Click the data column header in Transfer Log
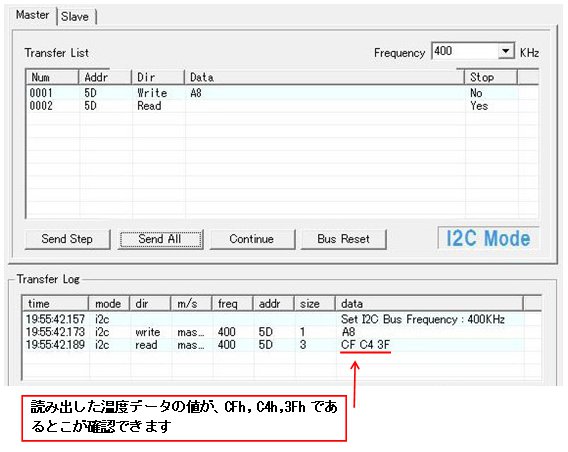The width and height of the screenshot is (568, 452). tap(429, 304)
